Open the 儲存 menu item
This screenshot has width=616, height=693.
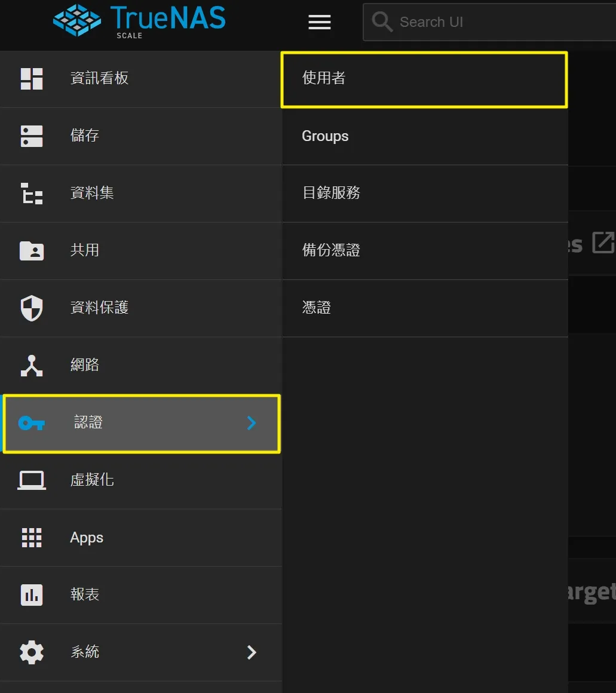pos(141,137)
